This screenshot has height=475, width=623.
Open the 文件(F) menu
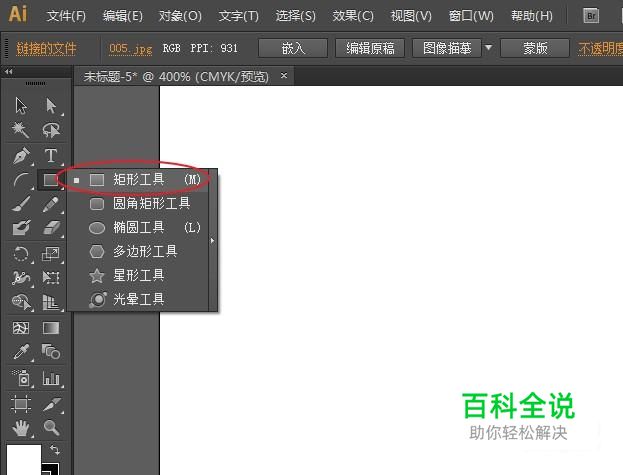[x=66, y=16]
